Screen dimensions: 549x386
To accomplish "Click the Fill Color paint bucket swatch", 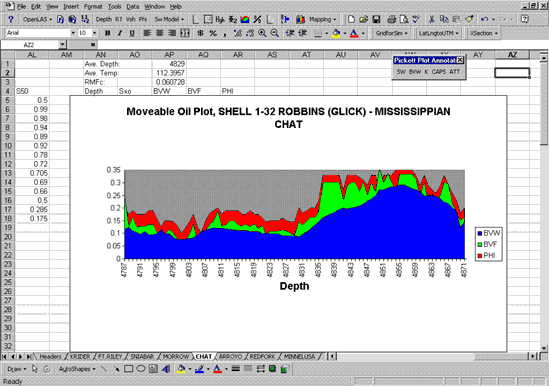I will click(336, 33).
